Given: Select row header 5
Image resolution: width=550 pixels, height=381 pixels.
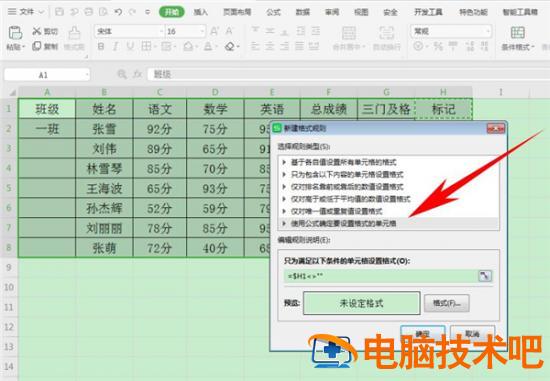Looking at the screenshot, I should point(9,188).
